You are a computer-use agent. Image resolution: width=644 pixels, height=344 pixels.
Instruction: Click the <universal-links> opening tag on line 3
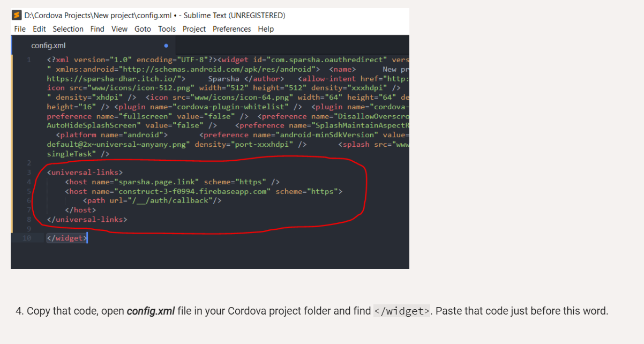coord(85,172)
